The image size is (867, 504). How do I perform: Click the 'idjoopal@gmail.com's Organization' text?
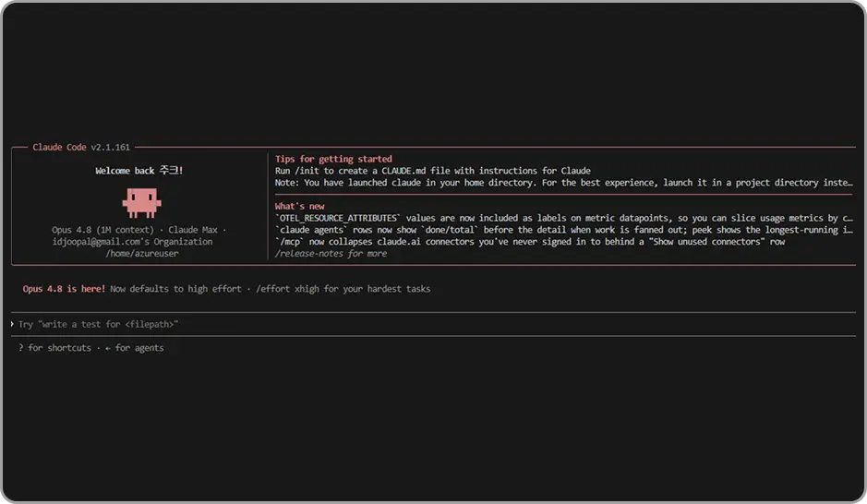click(x=132, y=242)
